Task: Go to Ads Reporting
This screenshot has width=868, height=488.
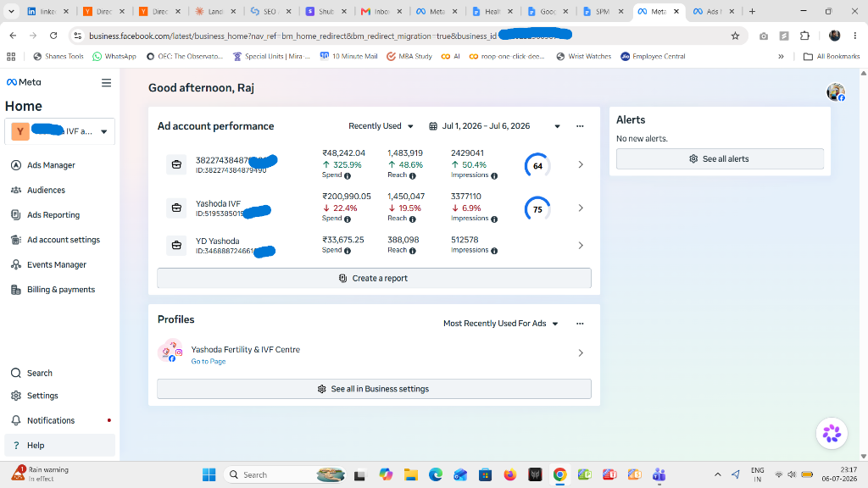Action: coord(53,214)
